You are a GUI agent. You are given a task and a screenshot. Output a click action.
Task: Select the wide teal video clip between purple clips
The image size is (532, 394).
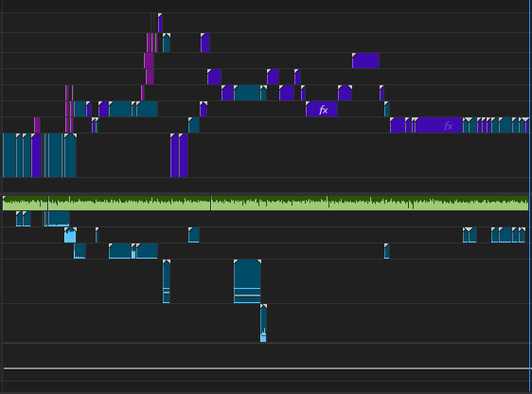coord(247,93)
